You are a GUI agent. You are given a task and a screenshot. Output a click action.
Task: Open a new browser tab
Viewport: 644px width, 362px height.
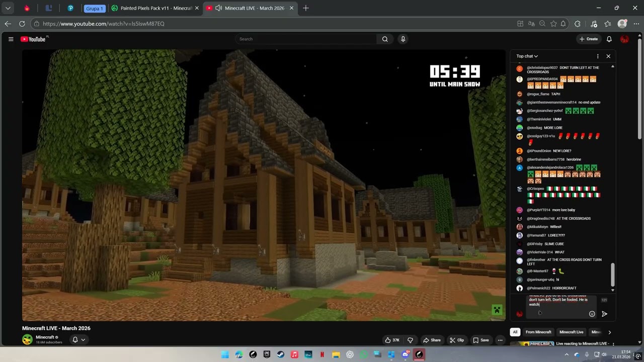pyautogui.click(x=306, y=8)
